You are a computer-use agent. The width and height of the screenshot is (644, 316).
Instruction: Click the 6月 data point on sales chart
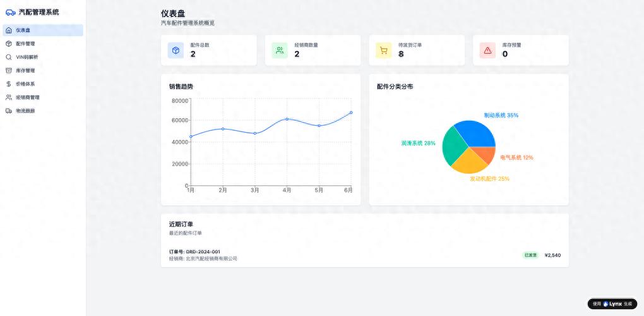click(x=351, y=112)
